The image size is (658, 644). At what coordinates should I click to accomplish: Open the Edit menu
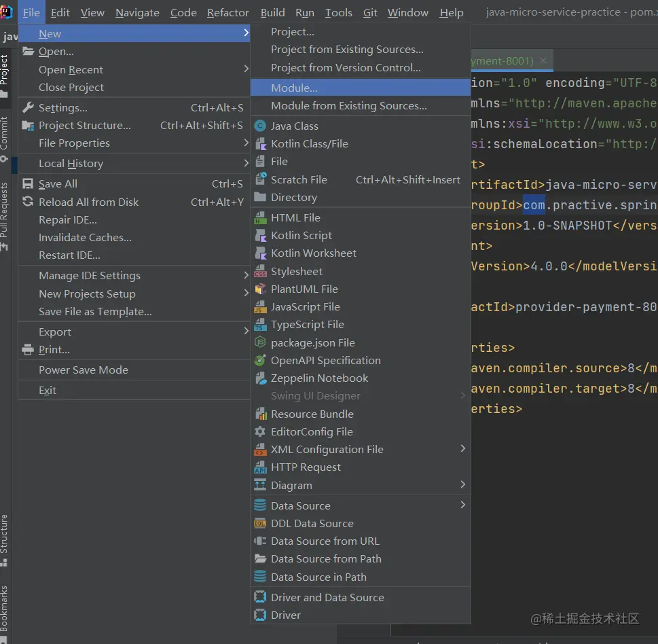[60, 13]
